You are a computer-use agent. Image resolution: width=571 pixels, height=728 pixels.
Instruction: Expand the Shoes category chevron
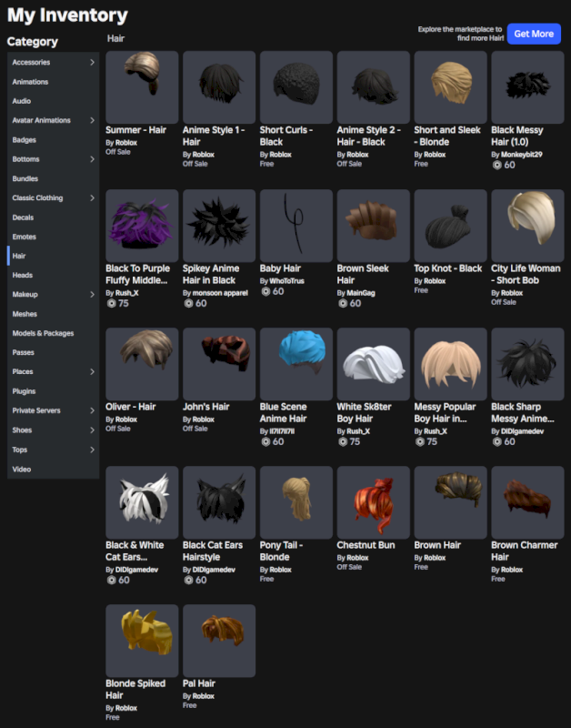(92, 430)
